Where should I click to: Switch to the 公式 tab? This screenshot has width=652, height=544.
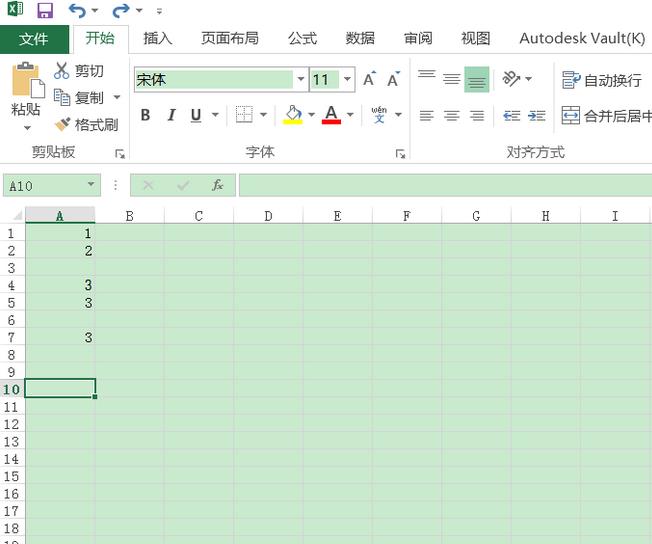(302, 38)
